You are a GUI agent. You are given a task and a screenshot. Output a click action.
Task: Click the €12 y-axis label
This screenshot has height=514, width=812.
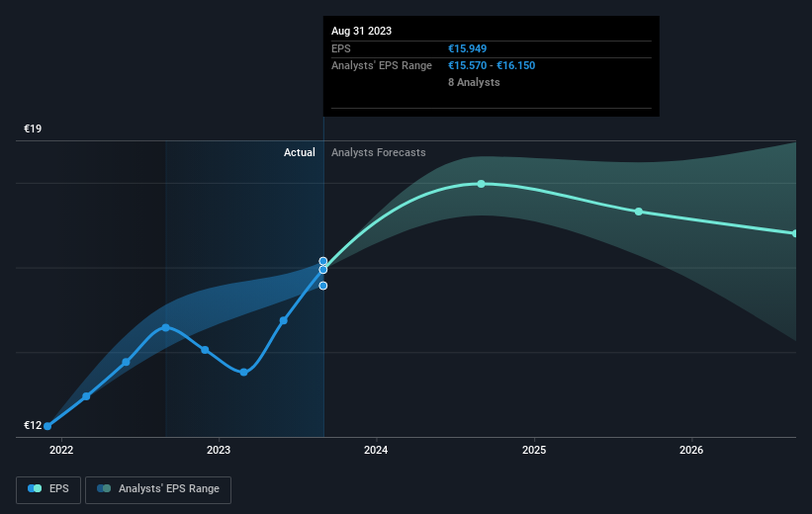[x=33, y=425]
